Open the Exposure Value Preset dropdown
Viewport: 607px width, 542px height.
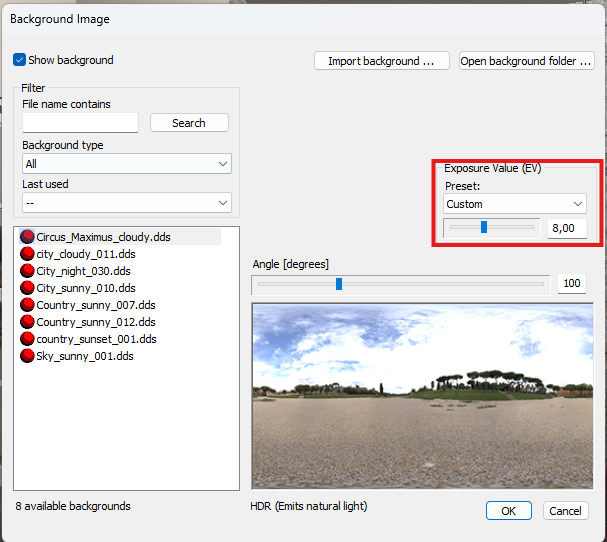(514, 204)
